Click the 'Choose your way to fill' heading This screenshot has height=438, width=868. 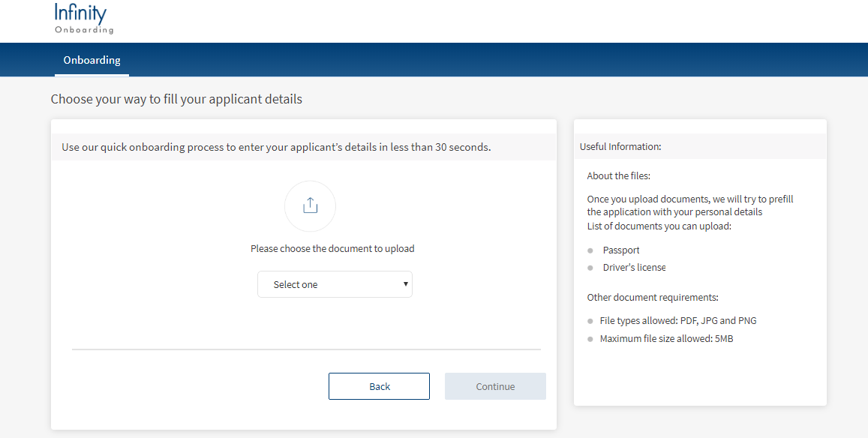pos(176,99)
